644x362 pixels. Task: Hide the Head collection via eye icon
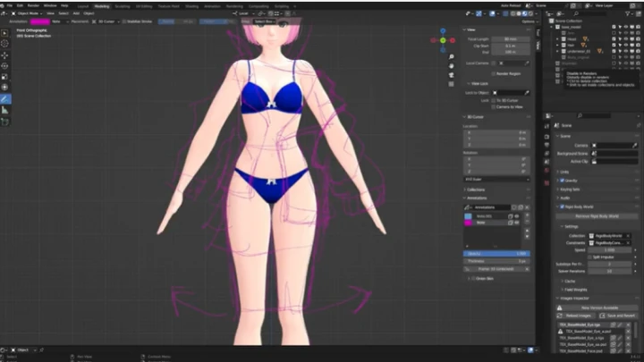[x=625, y=39]
